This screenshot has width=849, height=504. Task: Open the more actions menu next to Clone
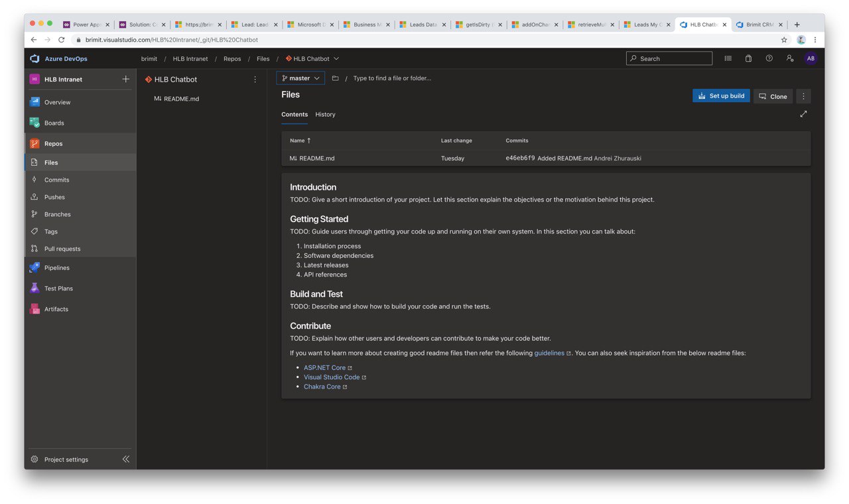coord(803,96)
